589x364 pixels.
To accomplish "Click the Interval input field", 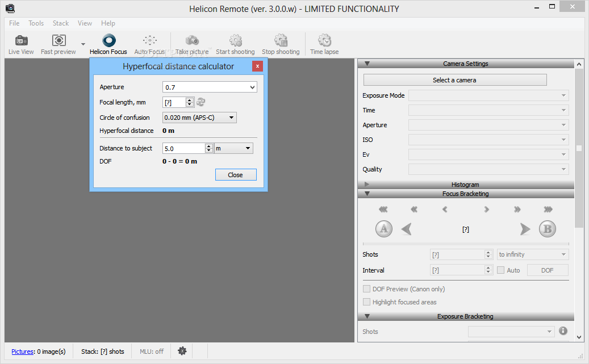I will tap(458, 270).
